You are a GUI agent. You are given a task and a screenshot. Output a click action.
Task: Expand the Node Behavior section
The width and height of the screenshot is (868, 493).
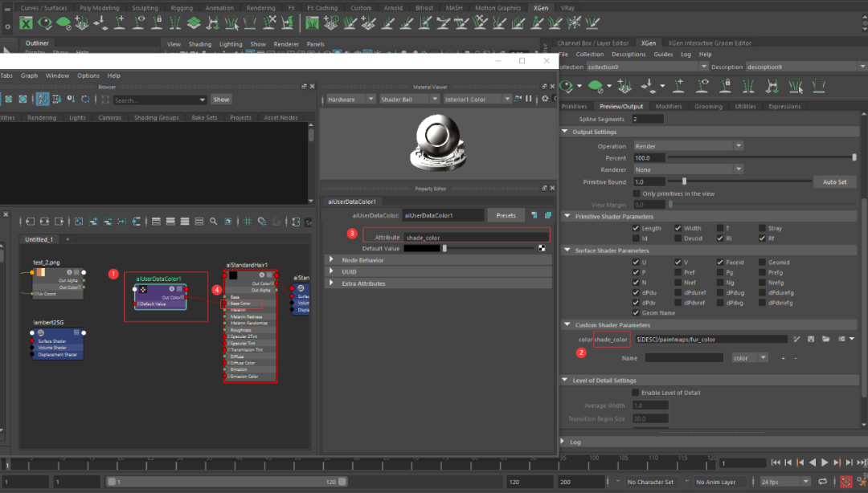pos(331,259)
